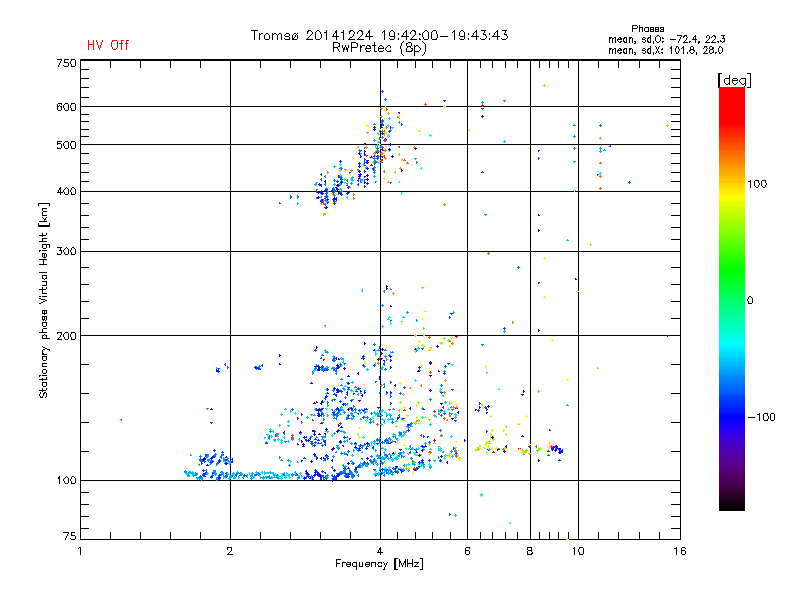This screenshot has height=600, width=800.
Task: Click the 'Phases' statistics heading
Action: 647,29
